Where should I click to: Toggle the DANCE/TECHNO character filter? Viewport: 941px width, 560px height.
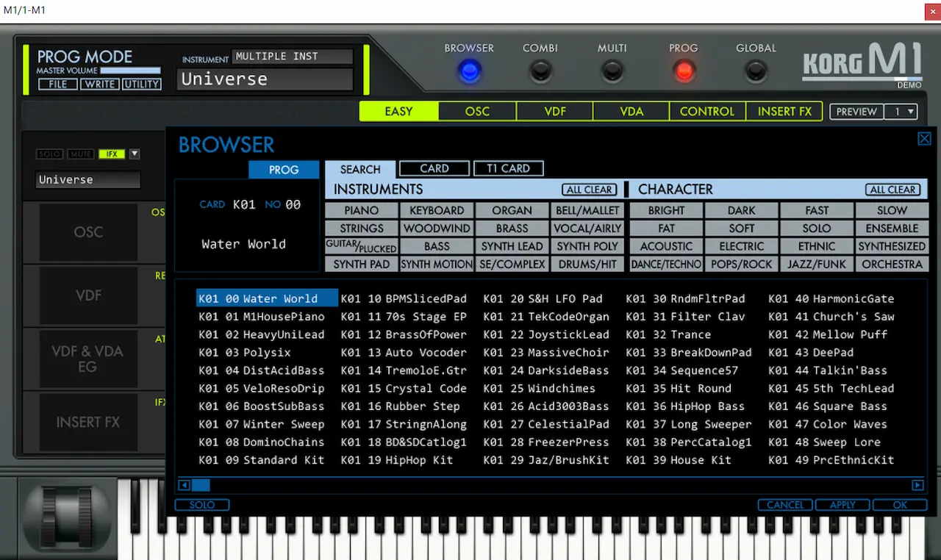667,264
